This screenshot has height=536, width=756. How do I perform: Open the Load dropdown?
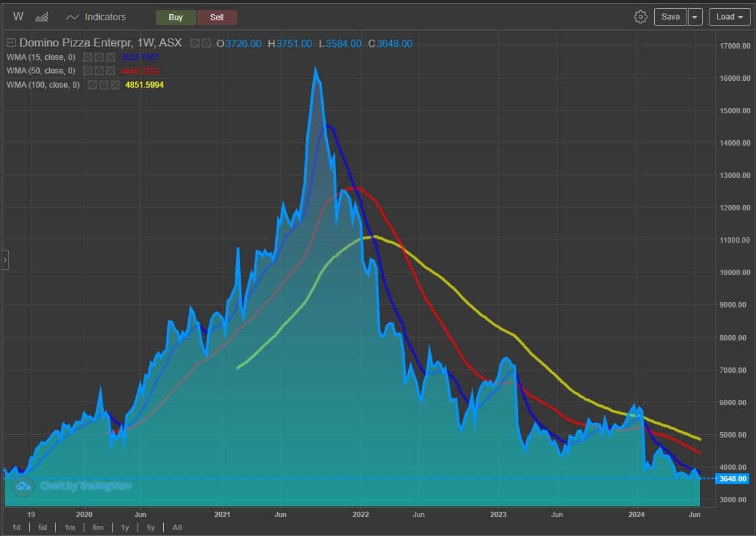(x=730, y=17)
